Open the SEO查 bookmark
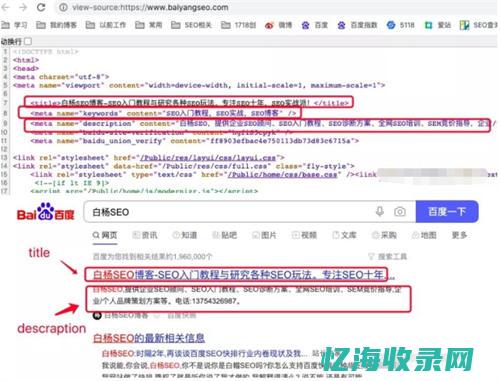This screenshot has height=381, width=500. tap(478, 25)
